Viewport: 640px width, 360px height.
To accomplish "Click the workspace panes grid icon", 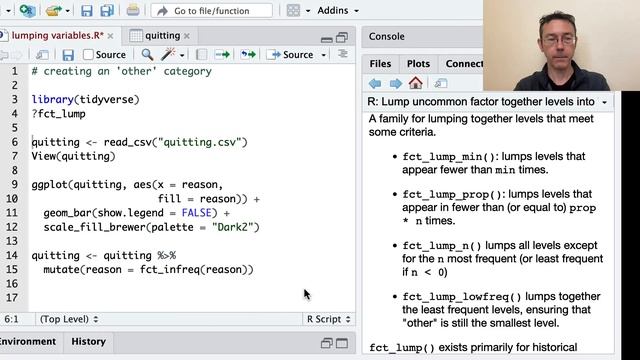I will (293, 10).
